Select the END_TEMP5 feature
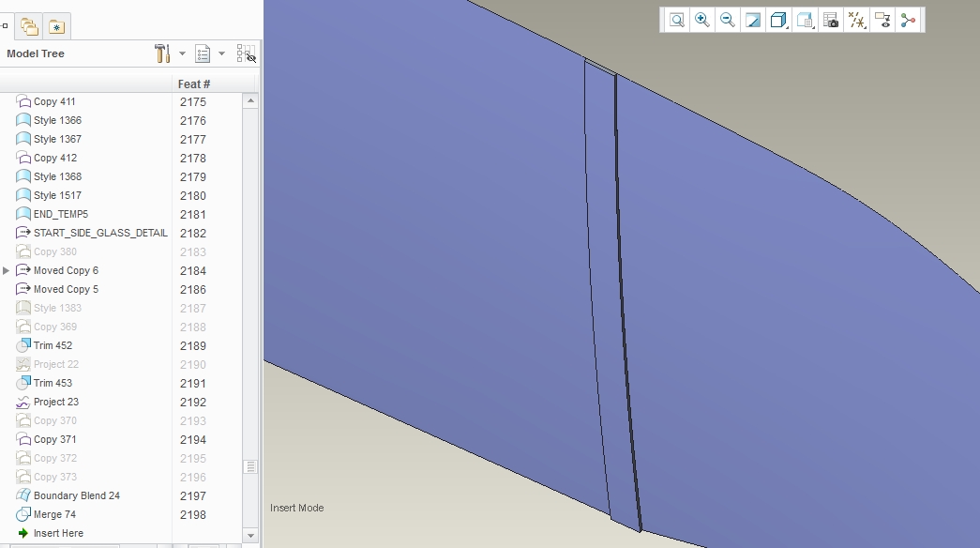This screenshot has width=980, height=548. 61,214
